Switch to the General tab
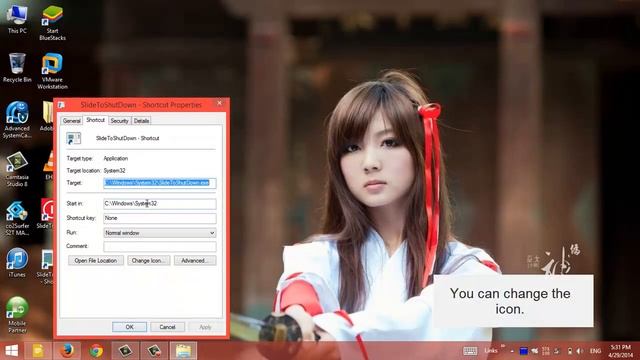This screenshot has width=640, height=360. [x=71, y=121]
